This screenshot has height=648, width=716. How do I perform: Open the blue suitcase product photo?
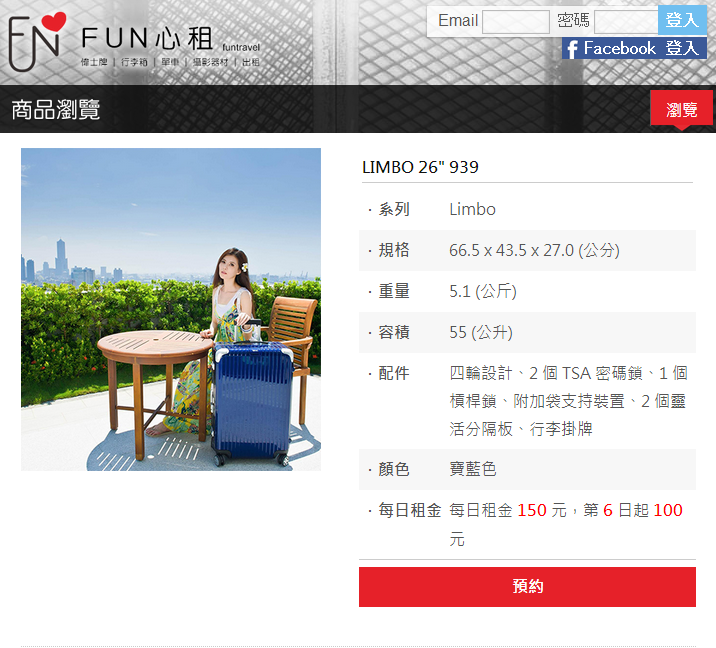(x=171, y=309)
